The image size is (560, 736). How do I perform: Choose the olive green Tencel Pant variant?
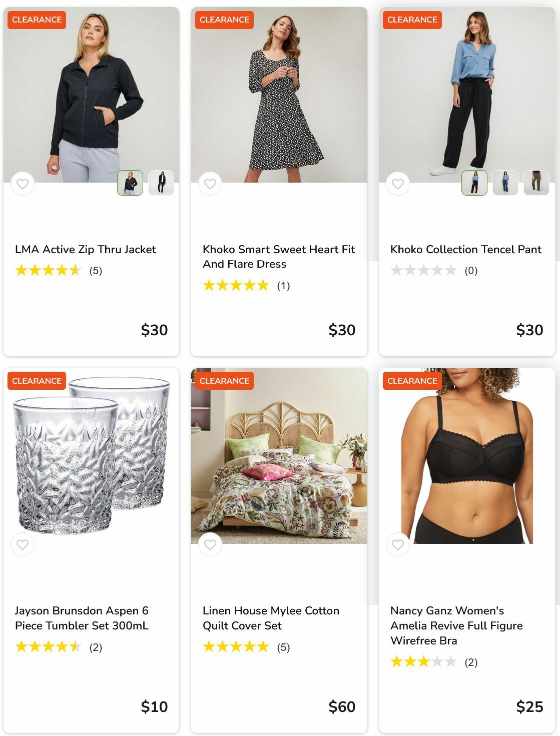(x=536, y=183)
